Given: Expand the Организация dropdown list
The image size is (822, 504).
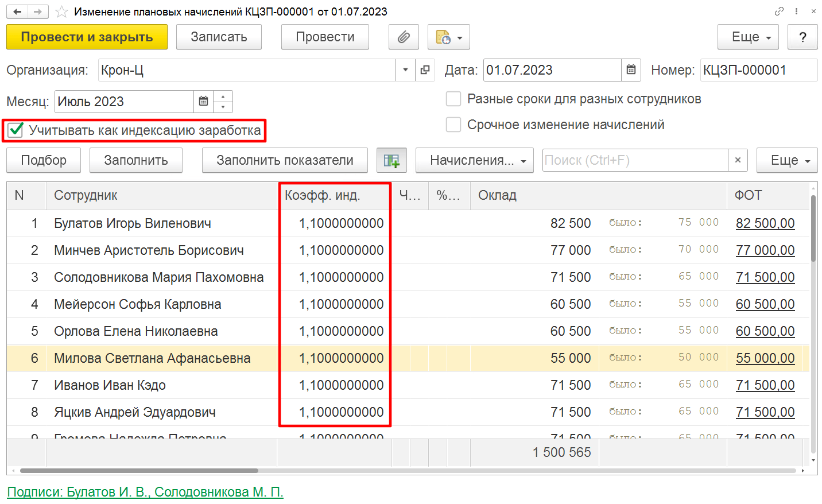Looking at the screenshot, I should [x=405, y=70].
